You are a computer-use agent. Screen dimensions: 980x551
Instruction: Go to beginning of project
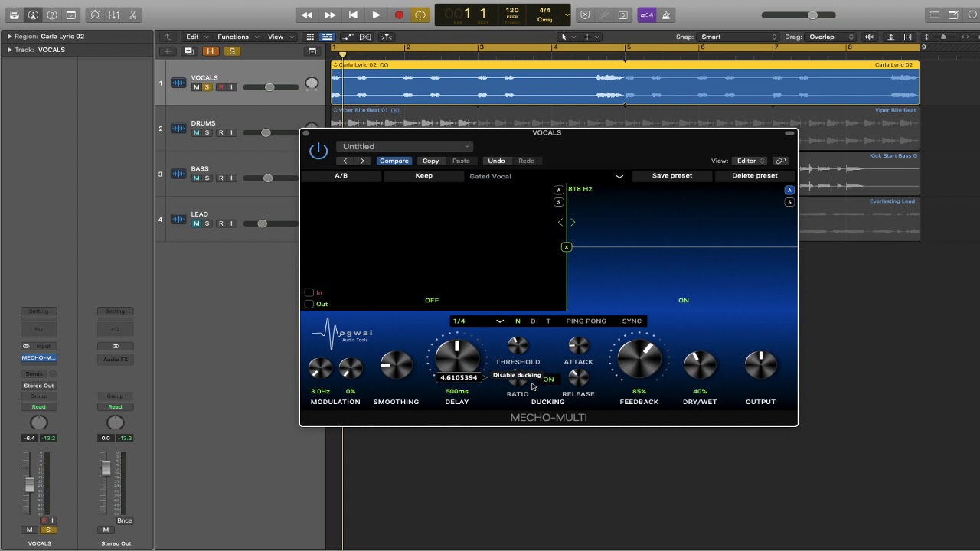click(x=353, y=15)
